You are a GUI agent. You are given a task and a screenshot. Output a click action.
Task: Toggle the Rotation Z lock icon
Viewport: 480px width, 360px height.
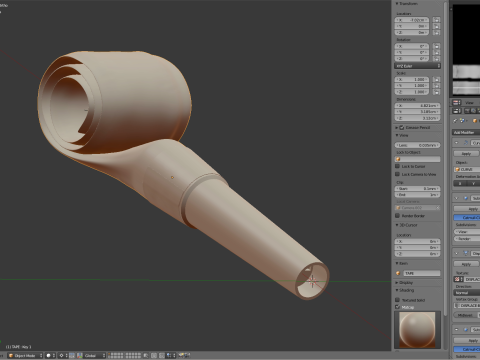coord(436,59)
